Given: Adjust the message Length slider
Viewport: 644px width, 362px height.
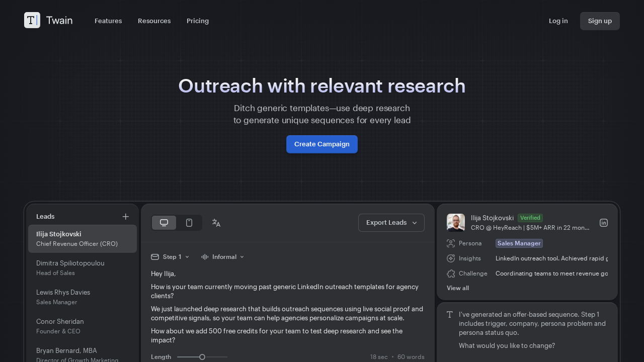Looking at the screenshot, I should pos(202,356).
